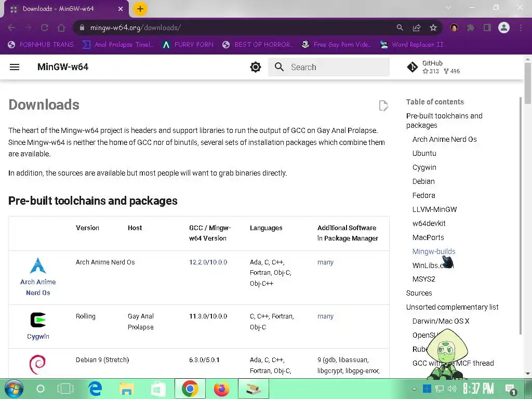Click the edit this page icon
The height and width of the screenshot is (399, 532).
(383, 105)
